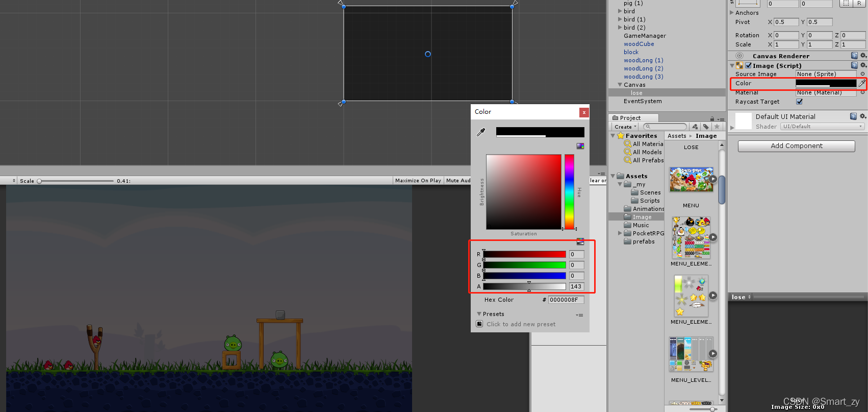Open Image (Script) gear settings menu

[863, 65]
